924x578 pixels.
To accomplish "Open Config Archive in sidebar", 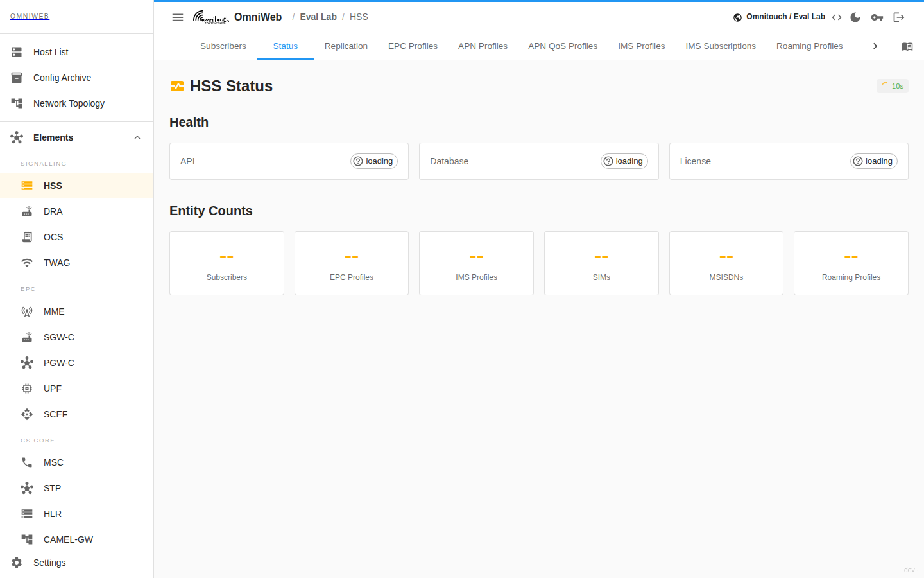I will click(x=77, y=78).
